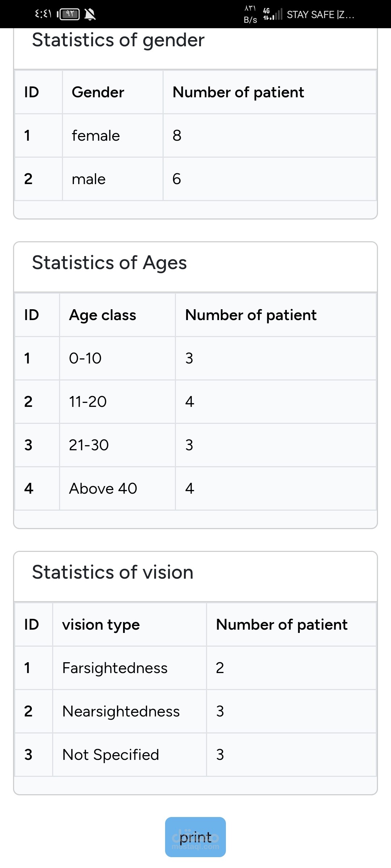Tap the battery level indicator
This screenshot has width=391, height=868.
coord(69,14)
